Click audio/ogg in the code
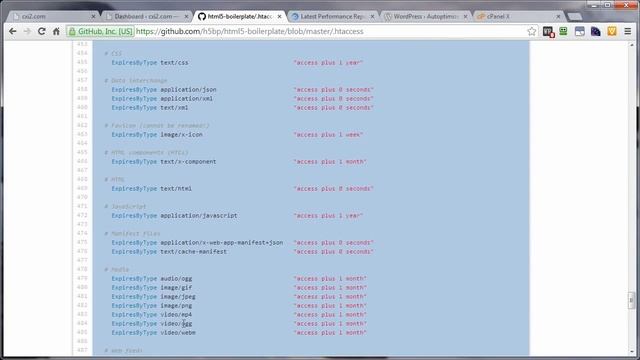The image size is (640, 360). click(176, 278)
